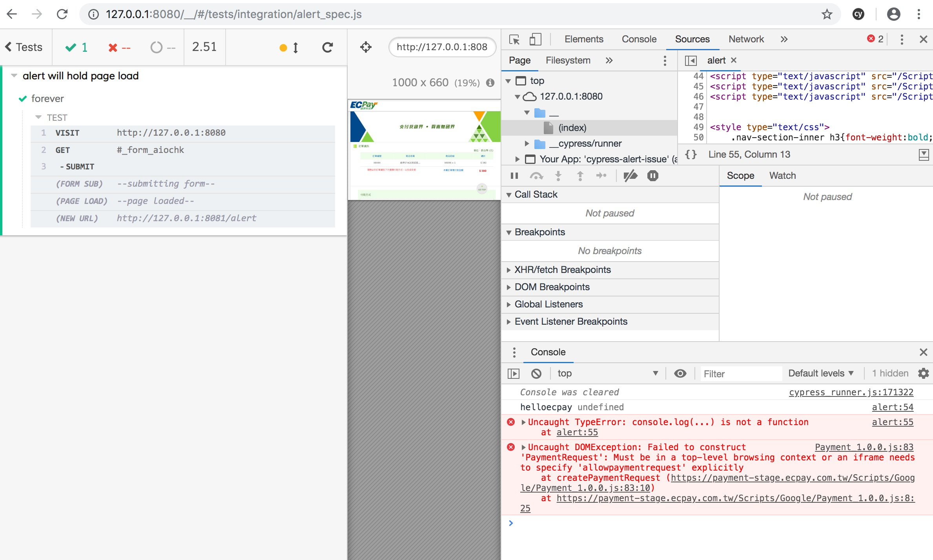Image resolution: width=933 pixels, height=560 pixels.
Task: Click the inspect element picker icon
Action: [x=514, y=40]
